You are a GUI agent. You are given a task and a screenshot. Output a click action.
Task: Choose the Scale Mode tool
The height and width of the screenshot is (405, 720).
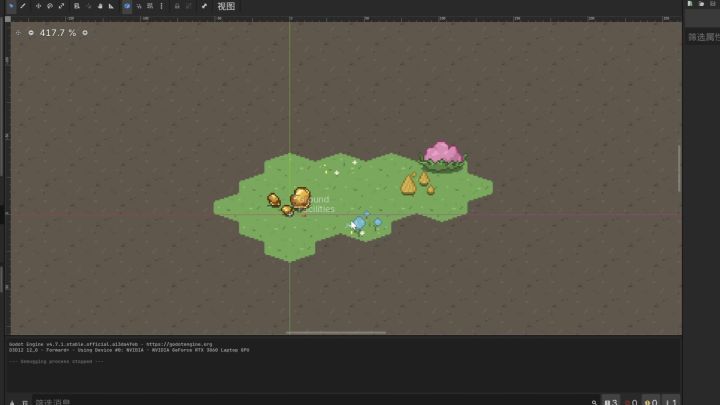pos(61,6)
